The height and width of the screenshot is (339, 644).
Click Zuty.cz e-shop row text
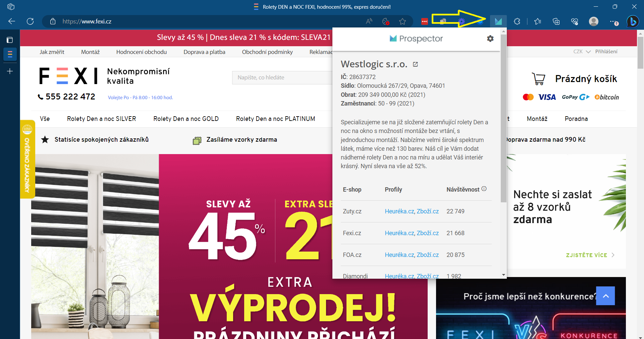point(352,211)
